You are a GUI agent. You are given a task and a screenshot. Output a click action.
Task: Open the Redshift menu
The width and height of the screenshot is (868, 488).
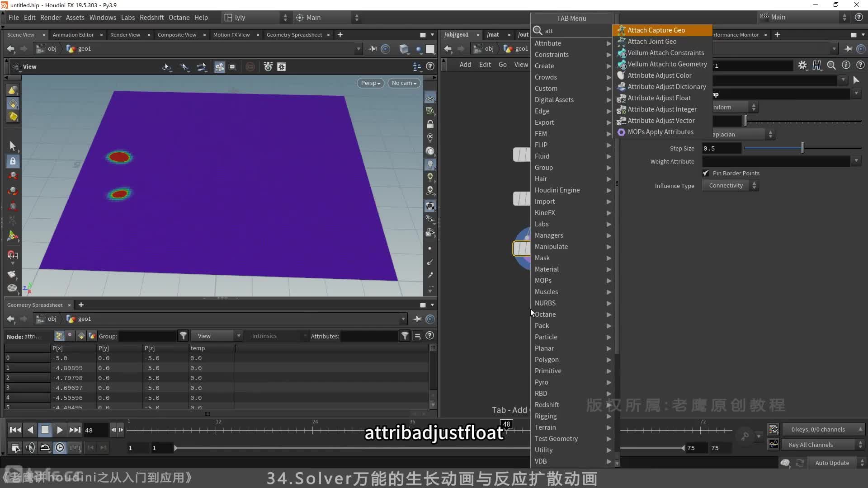151,18
